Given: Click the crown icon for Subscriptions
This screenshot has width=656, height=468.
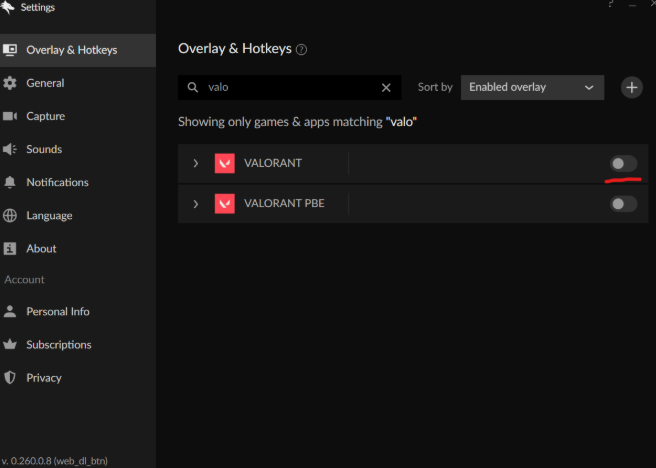Looking at the screenshot, I should 10,345.
